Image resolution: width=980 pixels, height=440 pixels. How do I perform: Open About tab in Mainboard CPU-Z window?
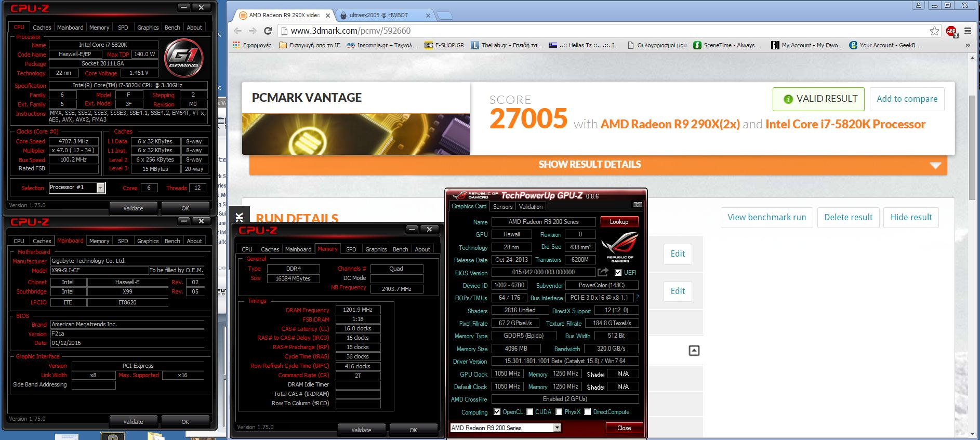pos(194,241)
